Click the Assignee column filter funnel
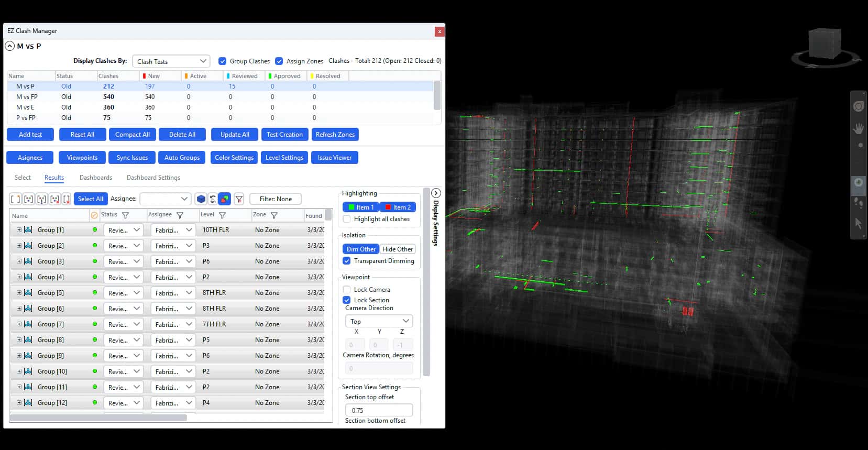This screenshot has width=868, height=450. point(180,215)
